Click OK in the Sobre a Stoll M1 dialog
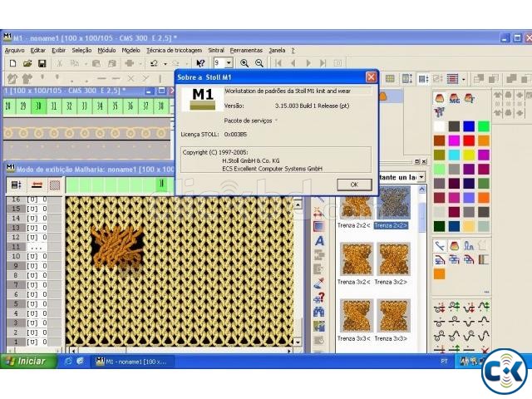Screen dimensions: 532x399 tap(354, 185)
